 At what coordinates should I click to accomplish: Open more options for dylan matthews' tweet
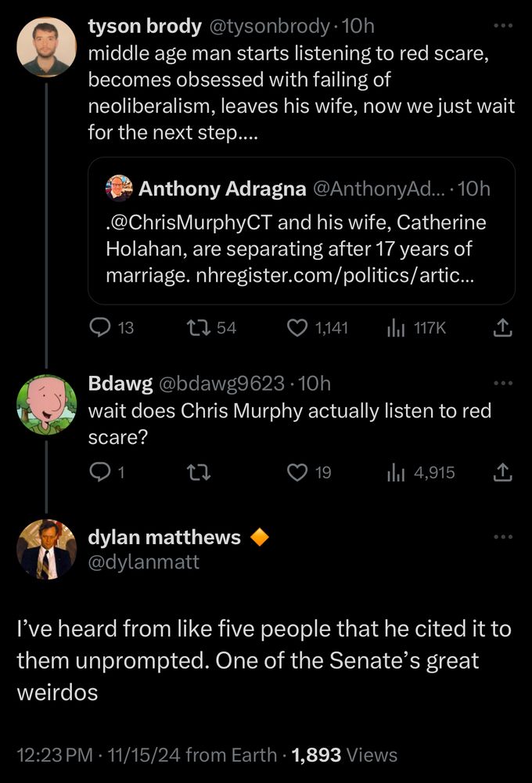coord(503,537)
